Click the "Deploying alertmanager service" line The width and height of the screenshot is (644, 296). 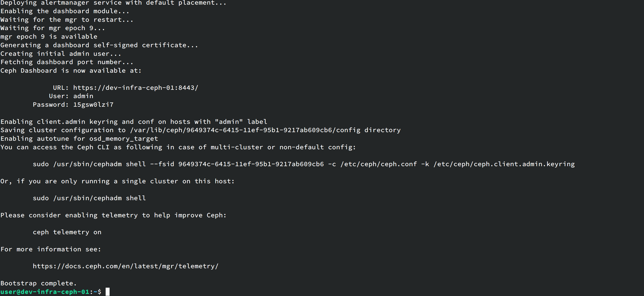tap(113, 3)
